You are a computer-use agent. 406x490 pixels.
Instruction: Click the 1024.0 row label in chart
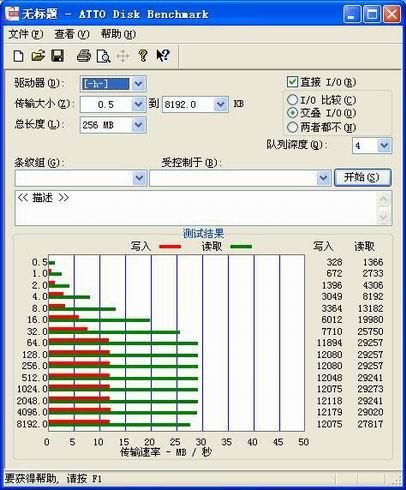[32, 389]
